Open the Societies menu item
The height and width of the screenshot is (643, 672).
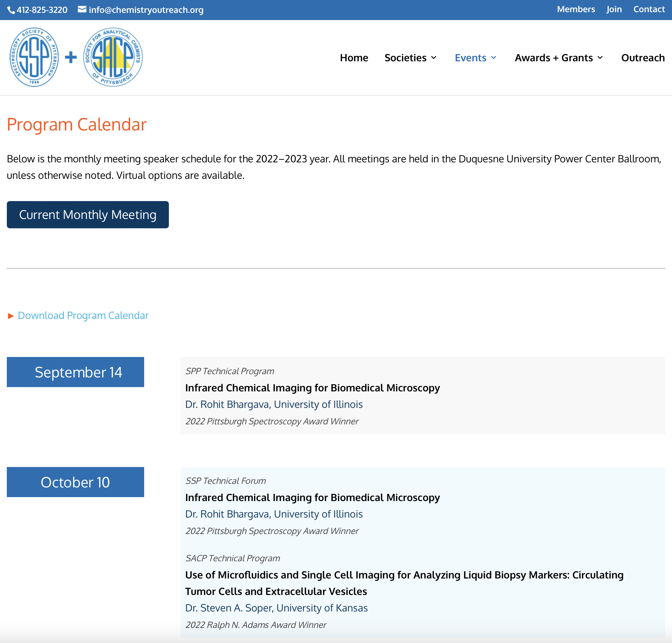tap(406, 58)
